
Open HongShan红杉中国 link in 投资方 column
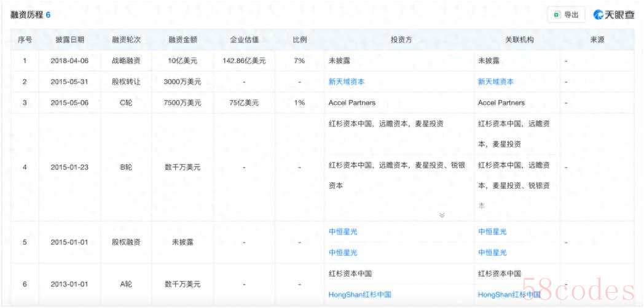tap(359, 295)
